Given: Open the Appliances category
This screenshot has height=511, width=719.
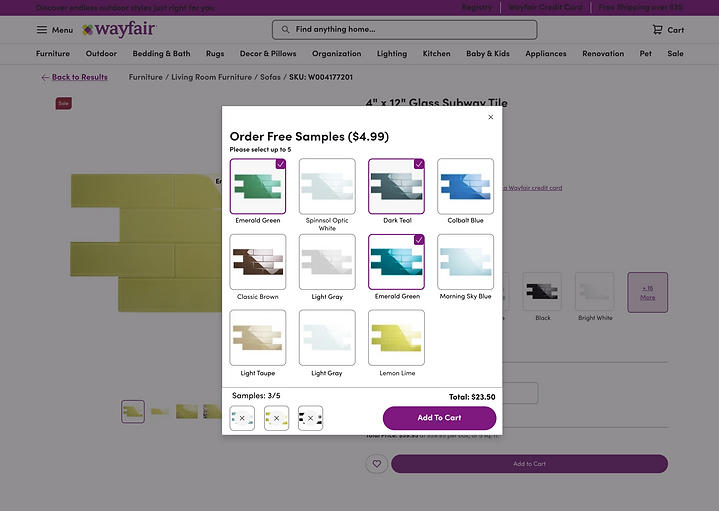Looking at the screenshot, I should (x=546, y=54).
